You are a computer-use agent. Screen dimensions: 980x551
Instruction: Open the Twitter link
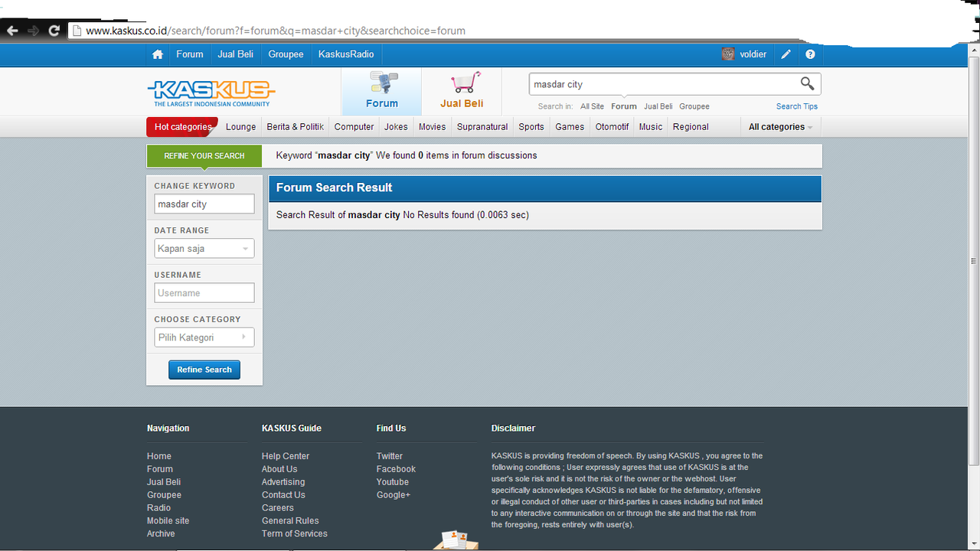click(x=390, y=456)
